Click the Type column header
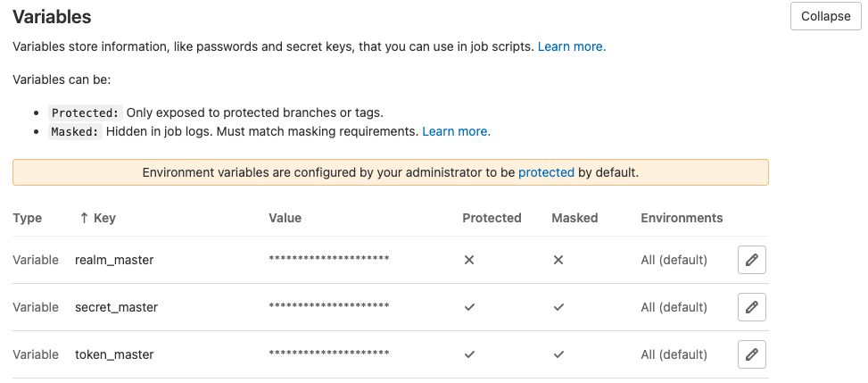Screen dimensions: 868x383 point(28,218)
